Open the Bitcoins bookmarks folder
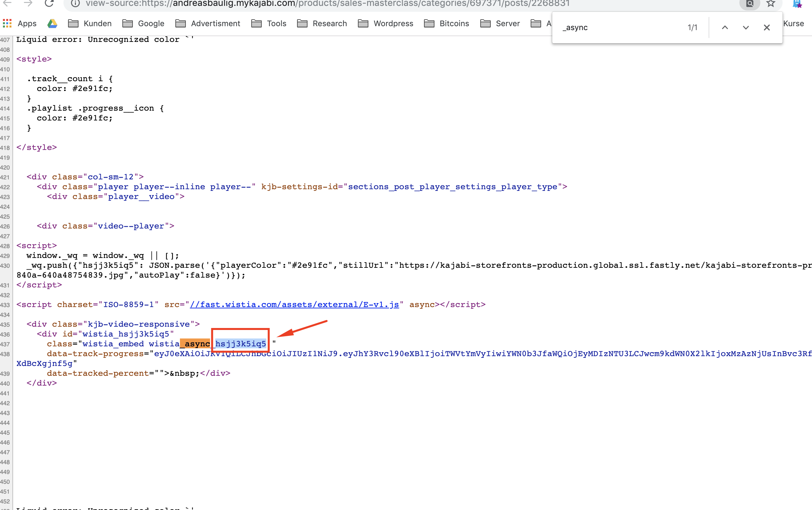 pyautogui.click(x=446, y=23)
